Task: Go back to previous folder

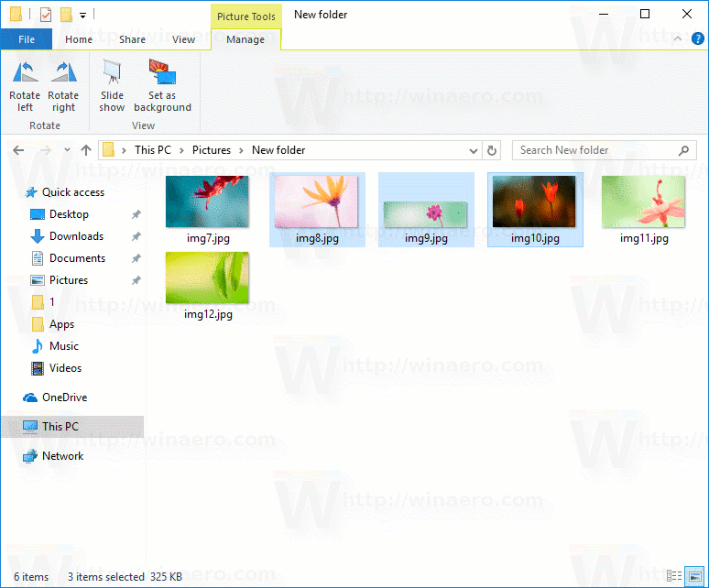Action: coord(18,150)
